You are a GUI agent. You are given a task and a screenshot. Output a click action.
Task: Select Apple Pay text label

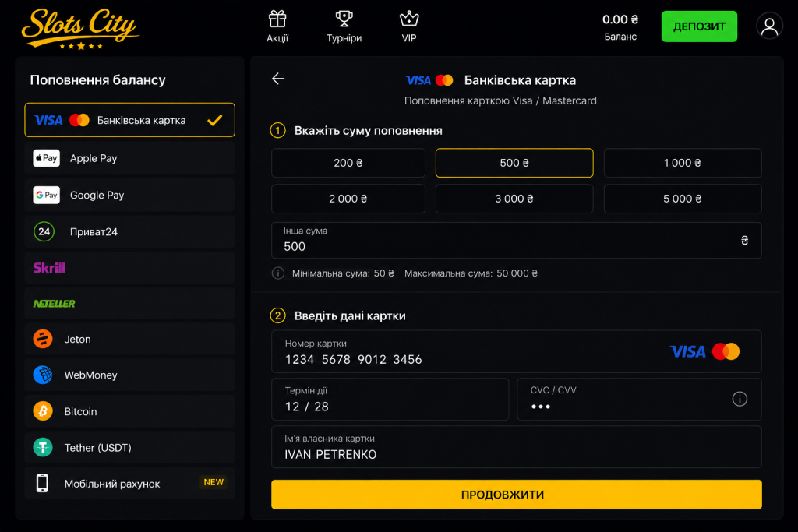tap(94, 158)
